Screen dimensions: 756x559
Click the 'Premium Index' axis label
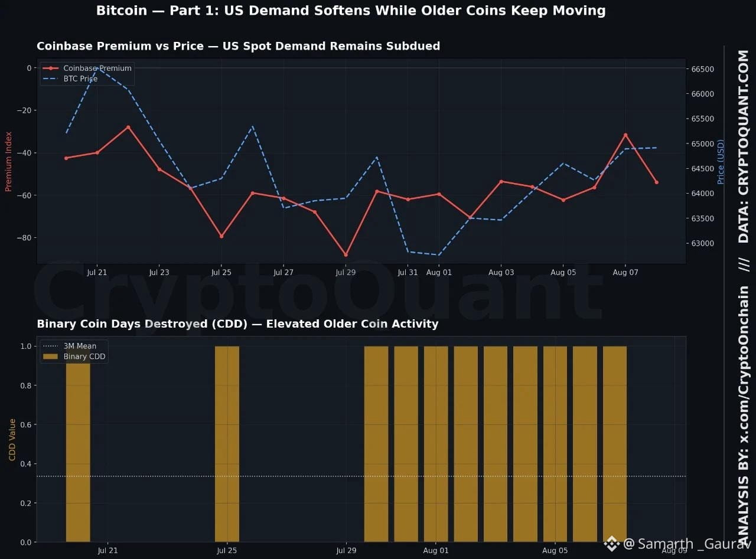8,162
